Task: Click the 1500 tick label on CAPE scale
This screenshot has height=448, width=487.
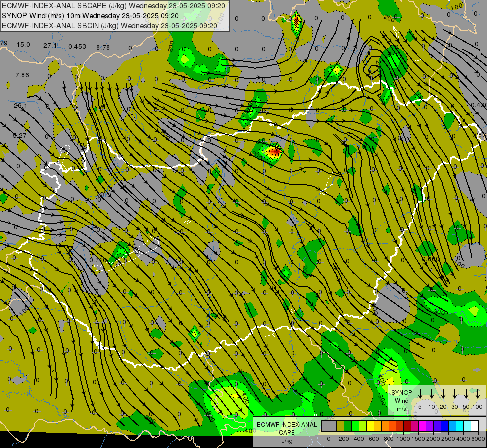Action: (418, 439)
